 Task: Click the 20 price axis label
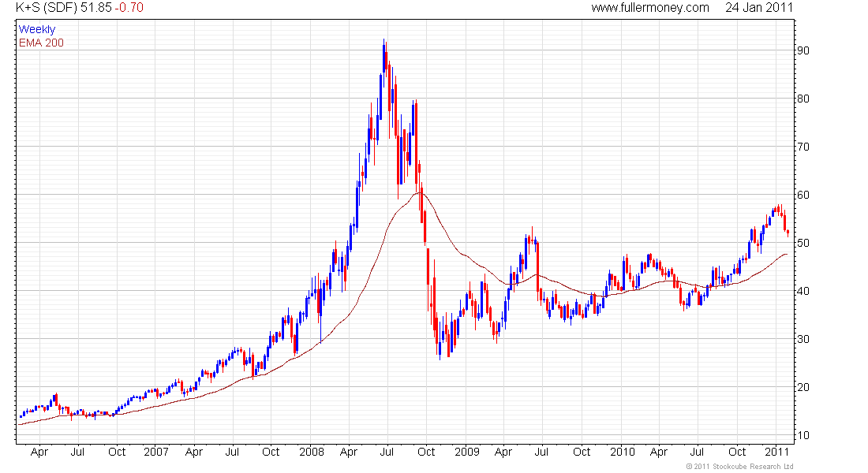(803, 387)
